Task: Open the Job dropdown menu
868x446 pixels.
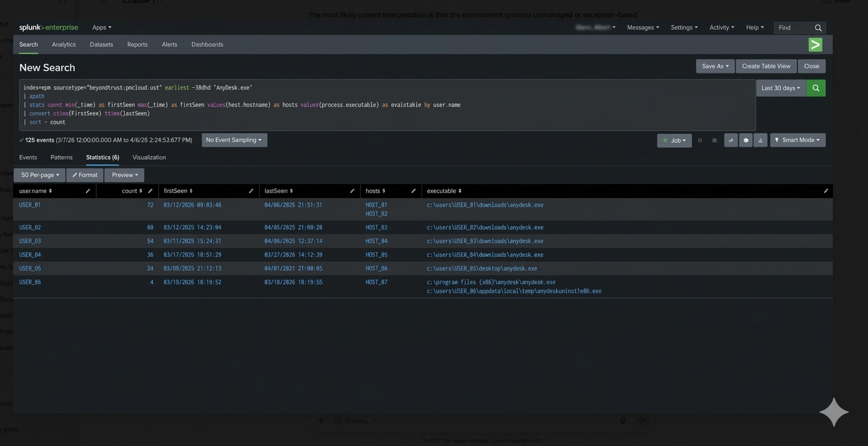Action: click(674, 140)
